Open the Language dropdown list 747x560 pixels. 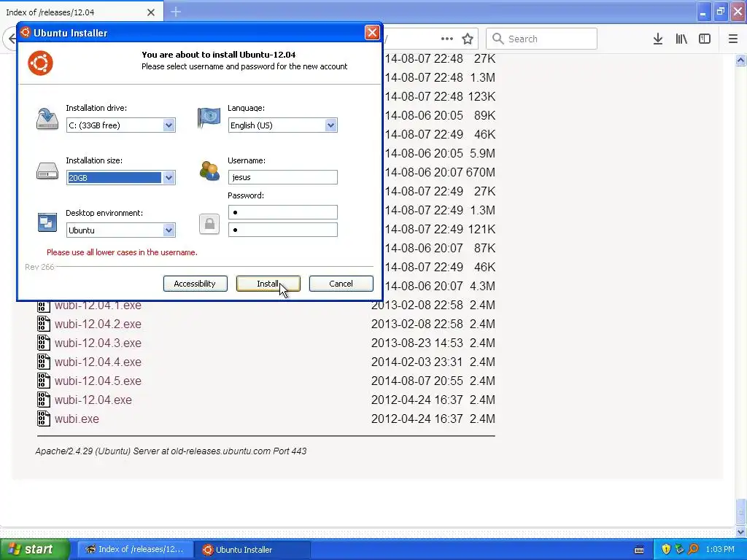pyautogui.click(x=330, y=125)
